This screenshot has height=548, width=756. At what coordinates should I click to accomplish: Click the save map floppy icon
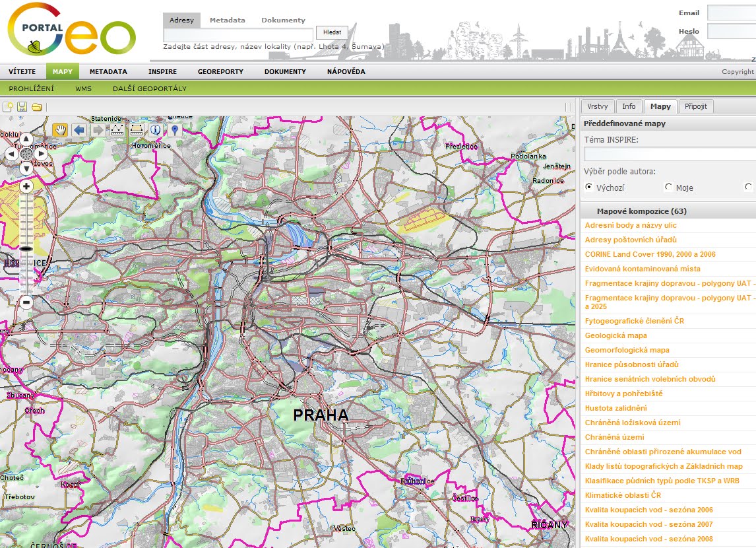22,106
